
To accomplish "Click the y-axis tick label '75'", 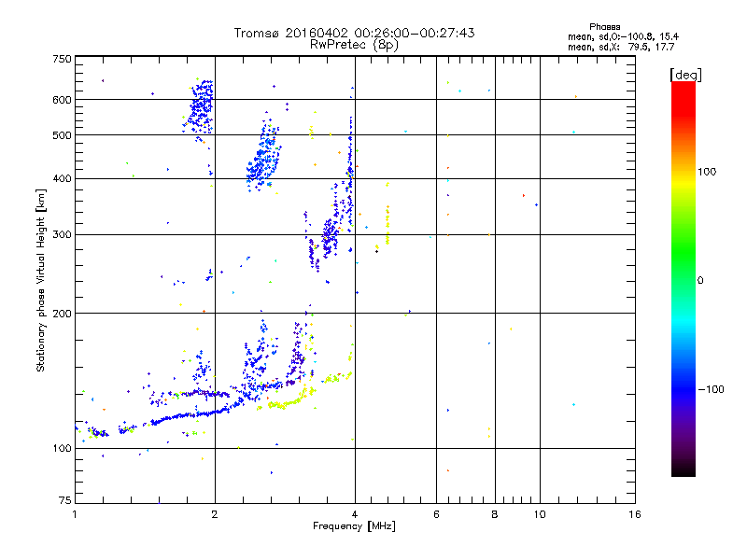I will click(65, 500).
